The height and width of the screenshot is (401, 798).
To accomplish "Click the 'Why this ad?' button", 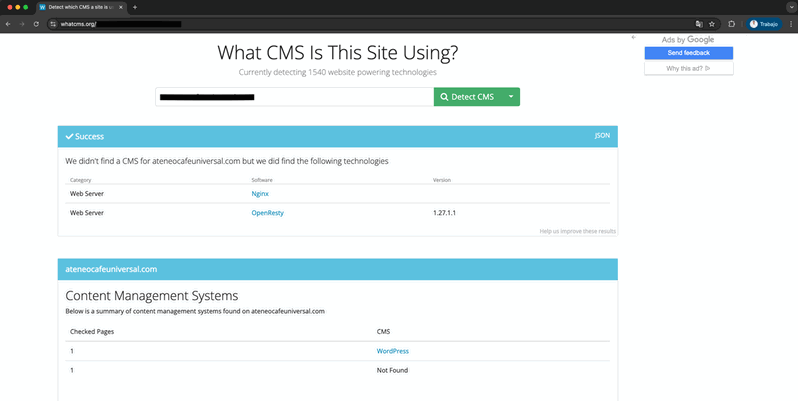I will (689, 68).
